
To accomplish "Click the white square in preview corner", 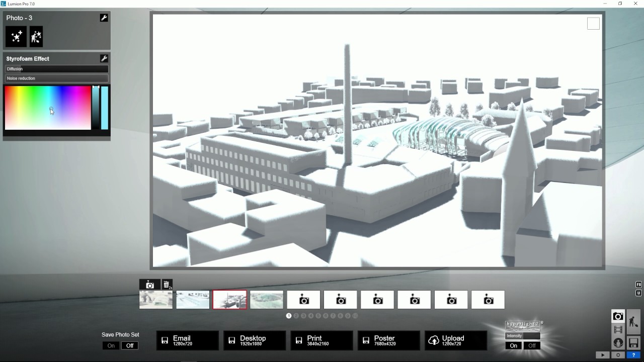I will click(x=593, y=24).
